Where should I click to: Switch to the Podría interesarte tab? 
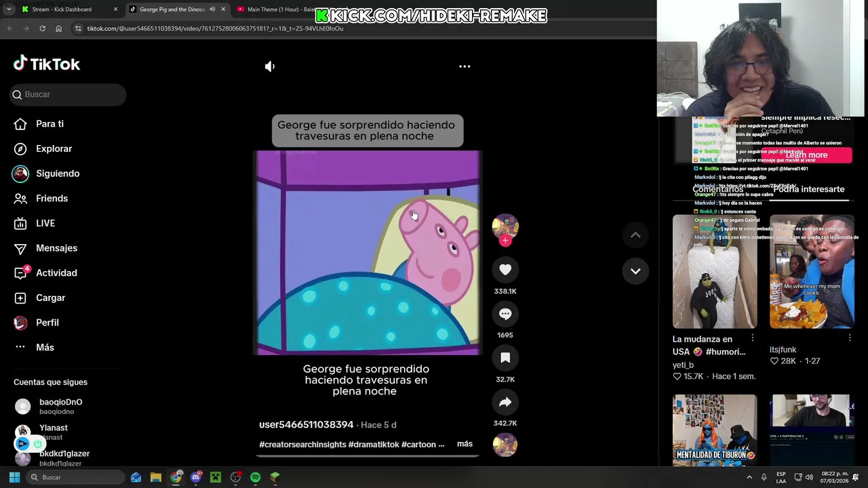(809, 189)
